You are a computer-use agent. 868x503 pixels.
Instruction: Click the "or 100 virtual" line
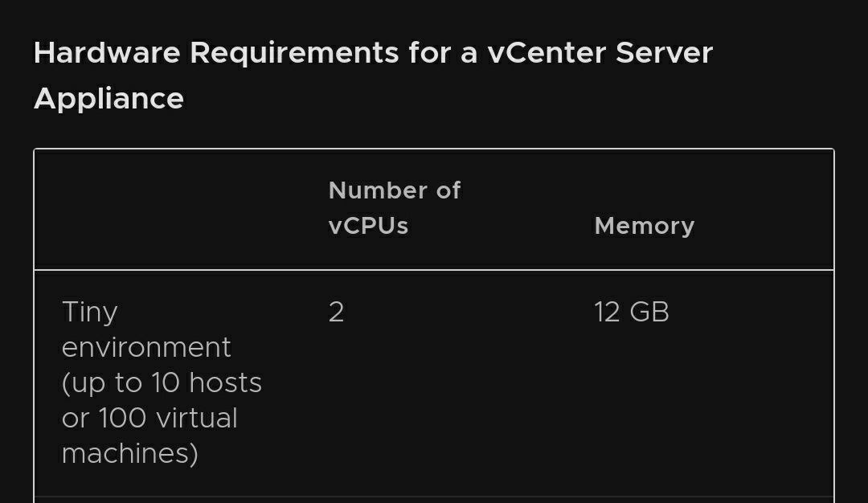click(x=149, y=419)
